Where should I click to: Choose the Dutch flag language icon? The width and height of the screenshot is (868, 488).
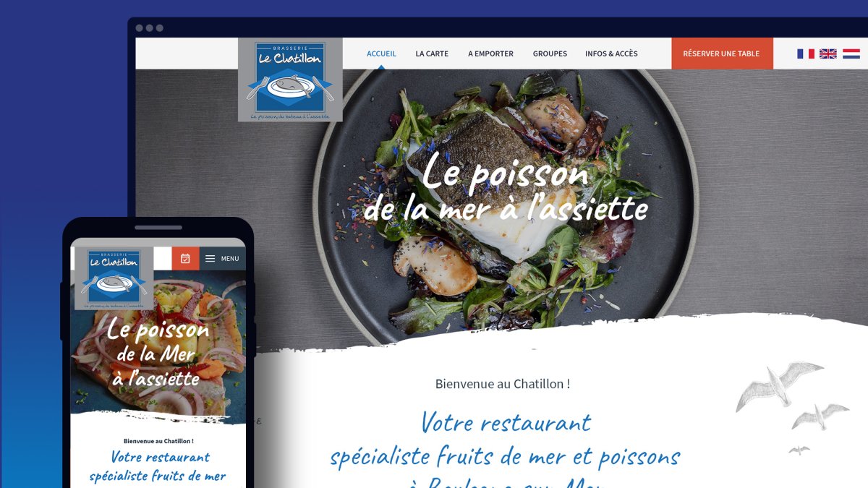coord(851,53)
